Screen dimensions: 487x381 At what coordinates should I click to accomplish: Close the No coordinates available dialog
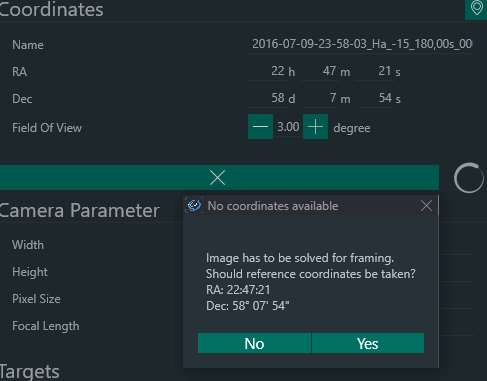pos(426,206)
